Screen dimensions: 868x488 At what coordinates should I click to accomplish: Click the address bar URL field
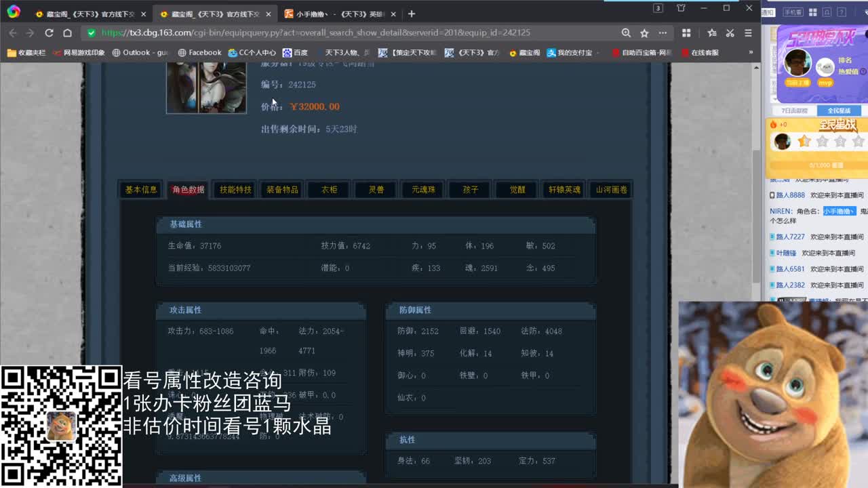(x=339, y=33)
